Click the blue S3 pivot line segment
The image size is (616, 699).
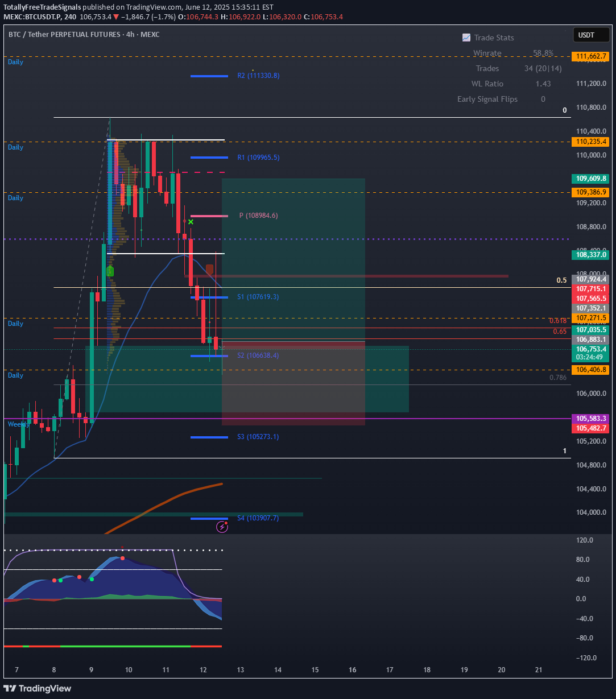click(x=209, y=437)
